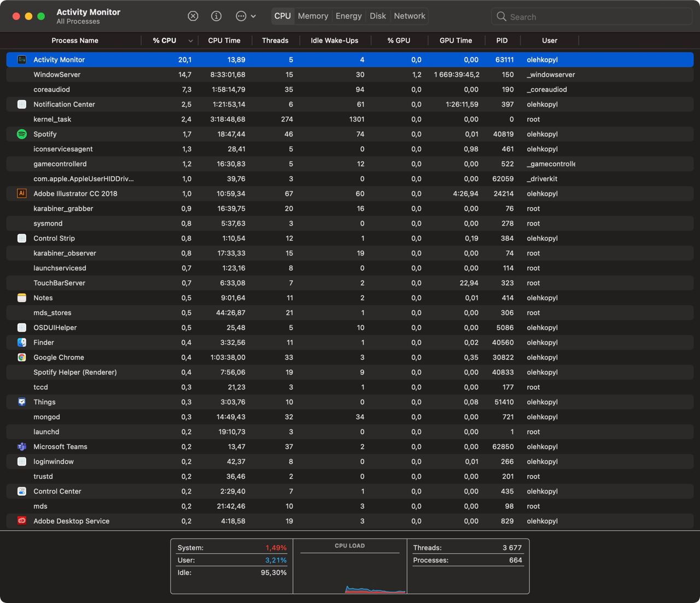Image resolution: width=700 pixels, height=603 pixels.
Task: Open the process Info (i) icon
Action: (x=217, y=16)
